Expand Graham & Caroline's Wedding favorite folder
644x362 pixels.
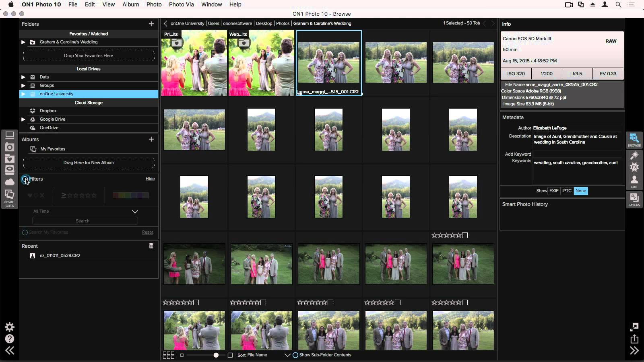(x=23, y=42)
